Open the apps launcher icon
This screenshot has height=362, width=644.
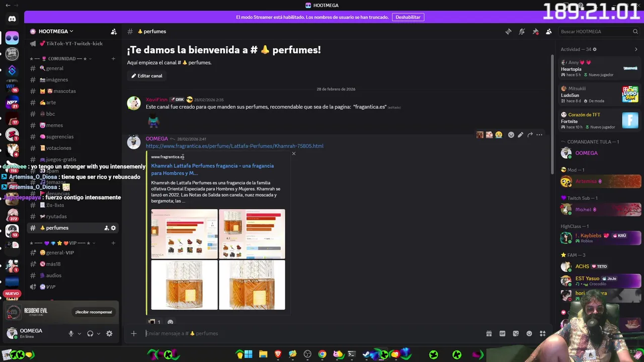coord(542,333)
